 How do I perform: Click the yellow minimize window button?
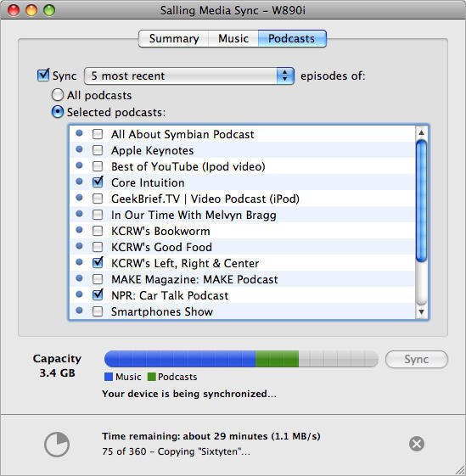pos(31,10)
